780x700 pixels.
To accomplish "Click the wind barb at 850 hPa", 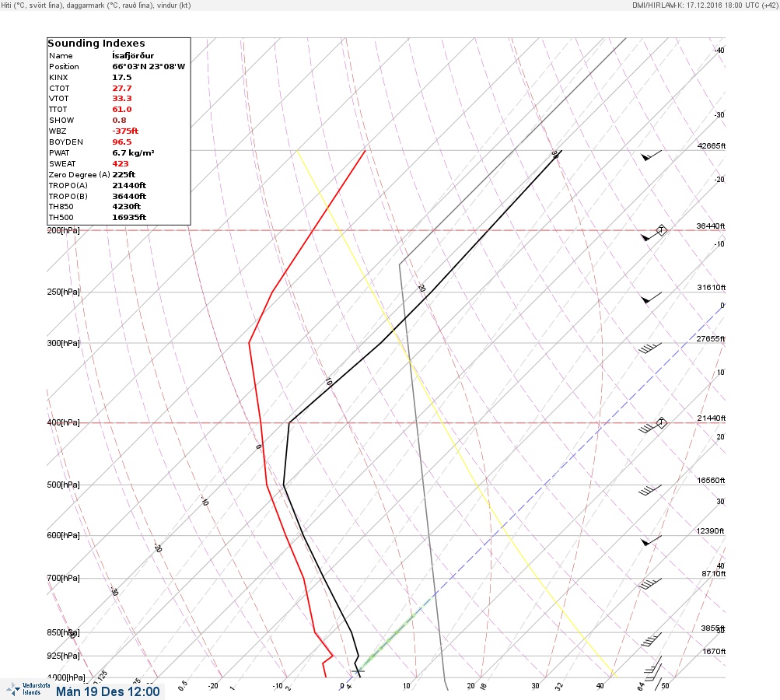I will click(651, 639).
